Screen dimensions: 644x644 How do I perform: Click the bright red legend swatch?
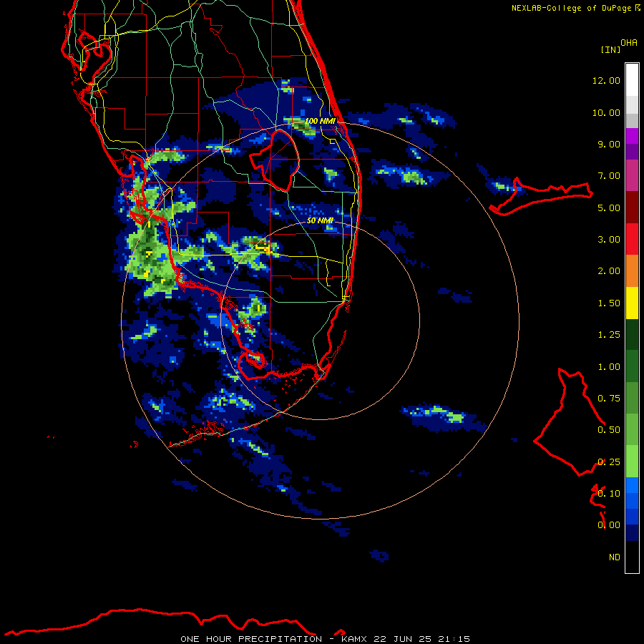pos(632,239)
